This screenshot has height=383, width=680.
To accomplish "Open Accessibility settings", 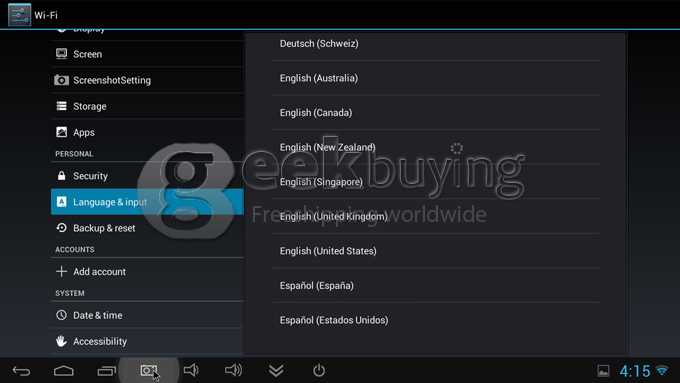I will 147,341.
